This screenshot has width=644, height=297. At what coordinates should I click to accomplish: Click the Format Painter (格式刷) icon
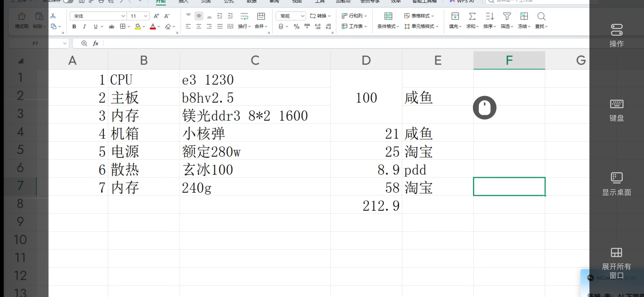(22, 16)
